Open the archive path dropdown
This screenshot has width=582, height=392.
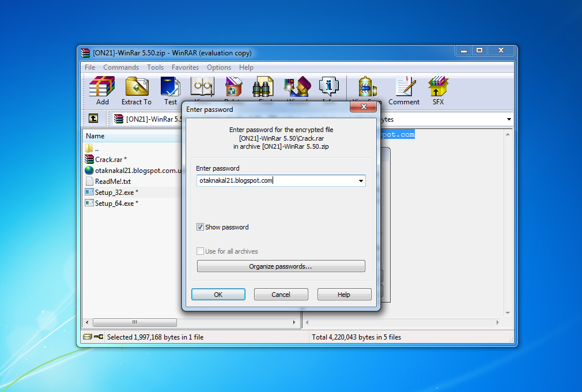pos(509,119)
